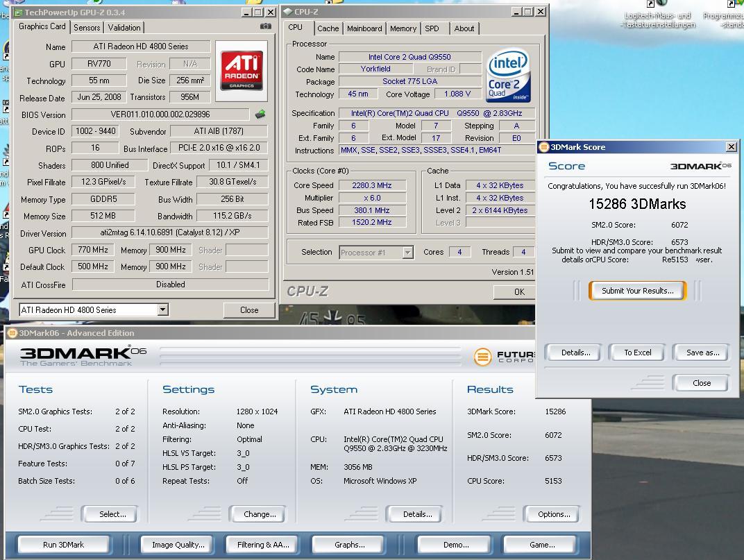744x560 pixels.
Task: Switch to the Validation tab in GPU-Z
Action: [124, 28]
